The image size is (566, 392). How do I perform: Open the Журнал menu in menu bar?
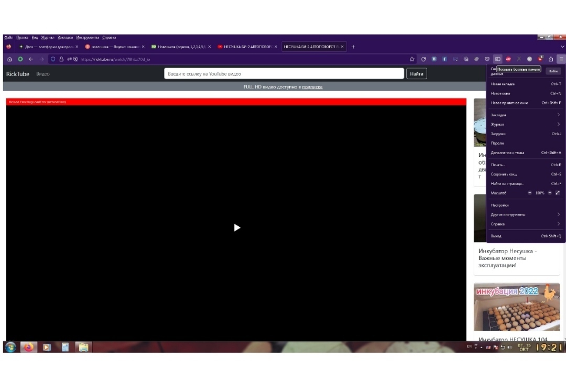click(47, 38)
